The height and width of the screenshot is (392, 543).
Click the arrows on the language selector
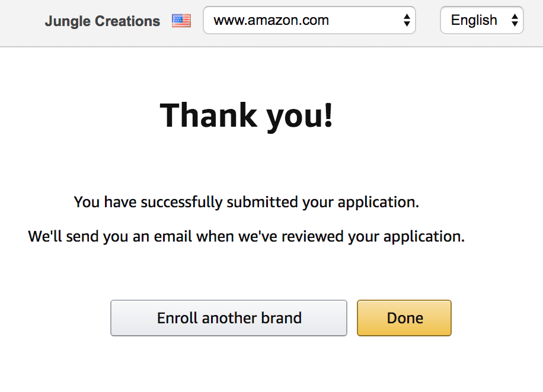pos(514,21)
